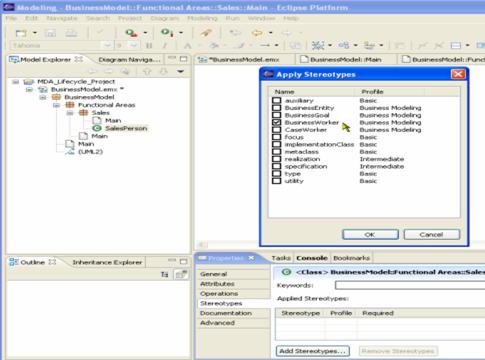Open the Modeling menu
Image resolution: width=485 pixels, height=360 pixels.
(x=202, y=18)
